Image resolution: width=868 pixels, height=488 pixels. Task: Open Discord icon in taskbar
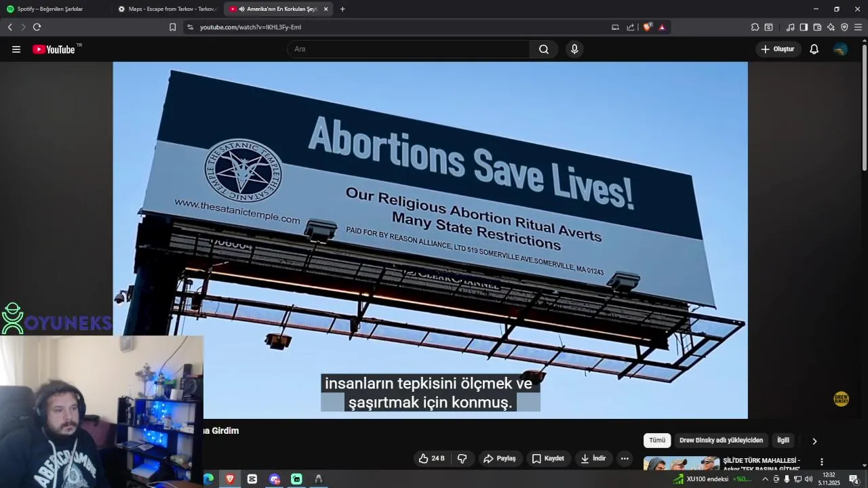coord(274,479)
